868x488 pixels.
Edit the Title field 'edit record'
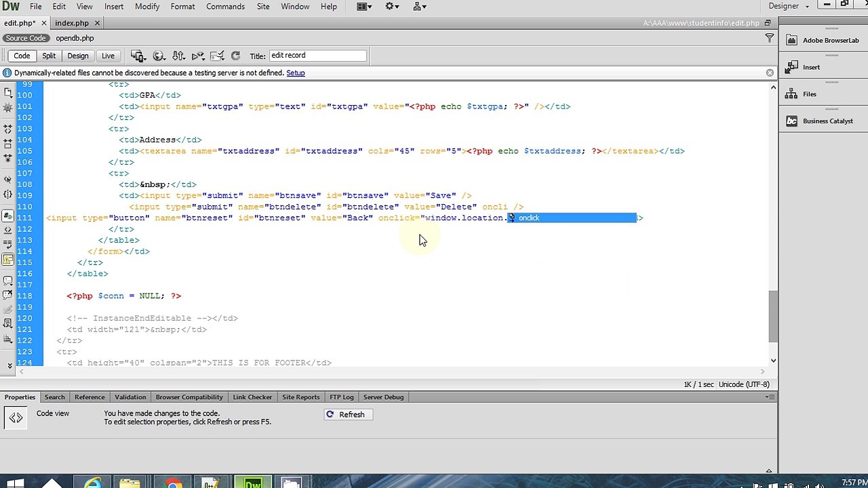click(317, 56)
